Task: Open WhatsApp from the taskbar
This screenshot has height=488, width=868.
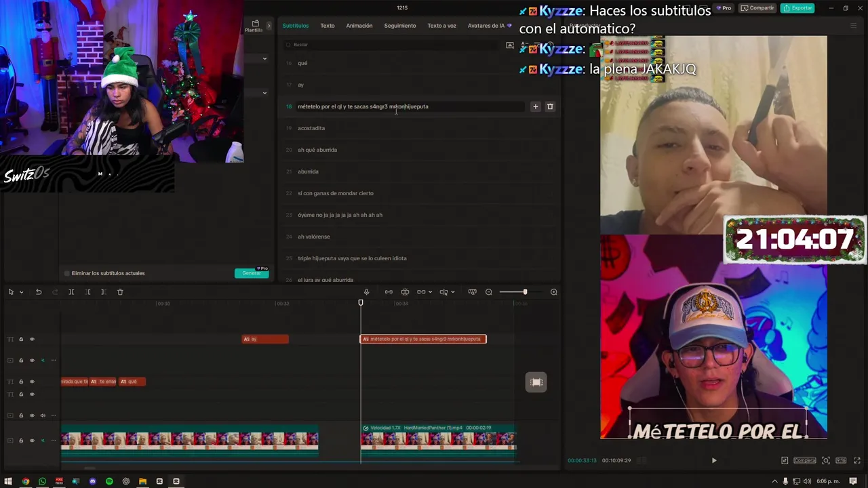Action: [42, 481]
